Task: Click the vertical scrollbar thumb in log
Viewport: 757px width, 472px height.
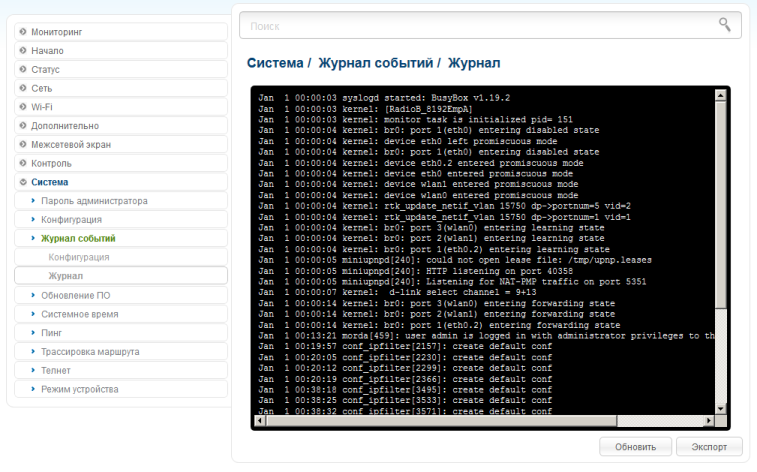Action: pos(720,204)
